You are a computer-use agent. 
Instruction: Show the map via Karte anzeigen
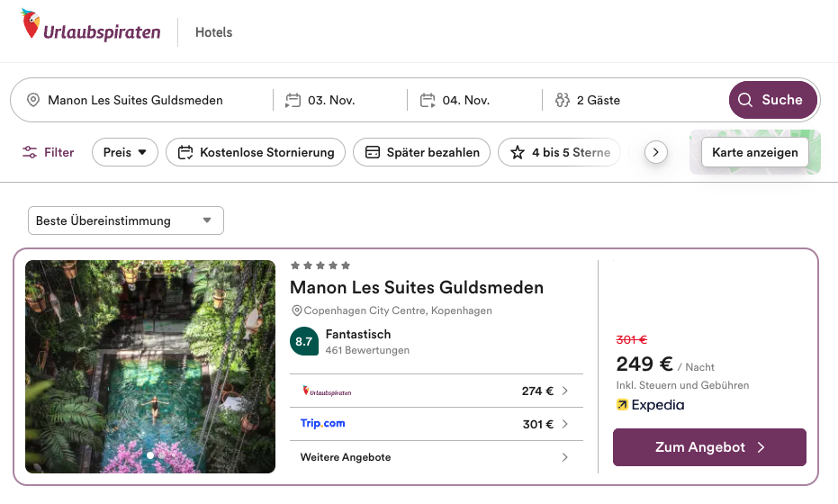[754, 152]
